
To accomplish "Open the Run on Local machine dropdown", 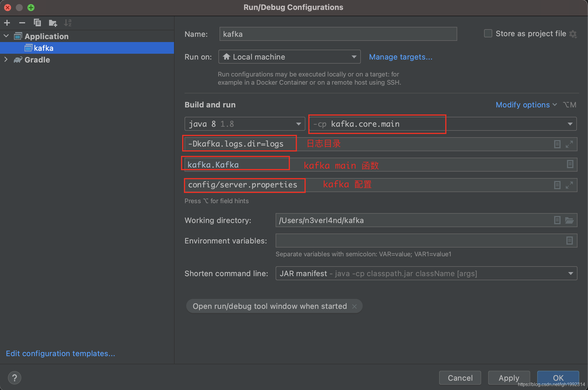I will (289, 57).
